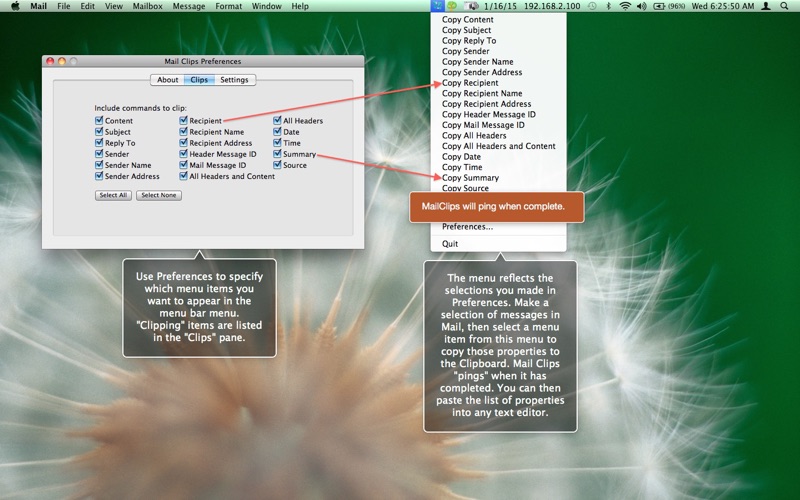Image resolution: width=800 pixels, height=500 pixels.
Task: Open the Wi-Fi status menu
Action: click(x=625, y=6)
